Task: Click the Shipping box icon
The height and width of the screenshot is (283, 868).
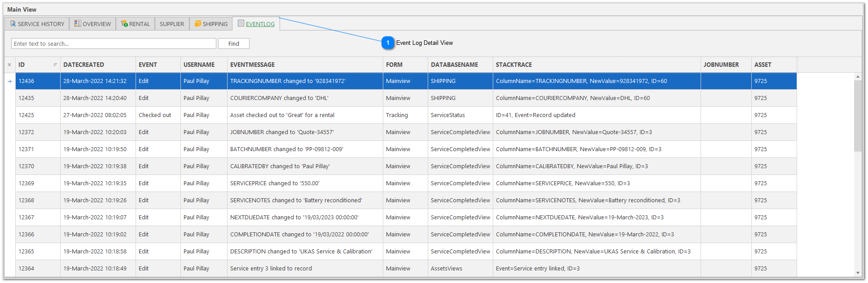Action: tap(197, 23)
